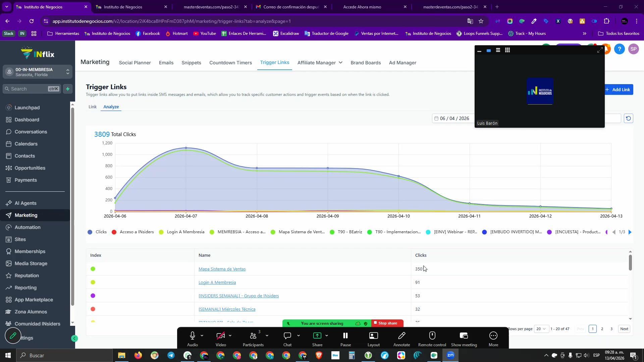Open the Mapa Sistema de Ventas link

click(222, 269)
